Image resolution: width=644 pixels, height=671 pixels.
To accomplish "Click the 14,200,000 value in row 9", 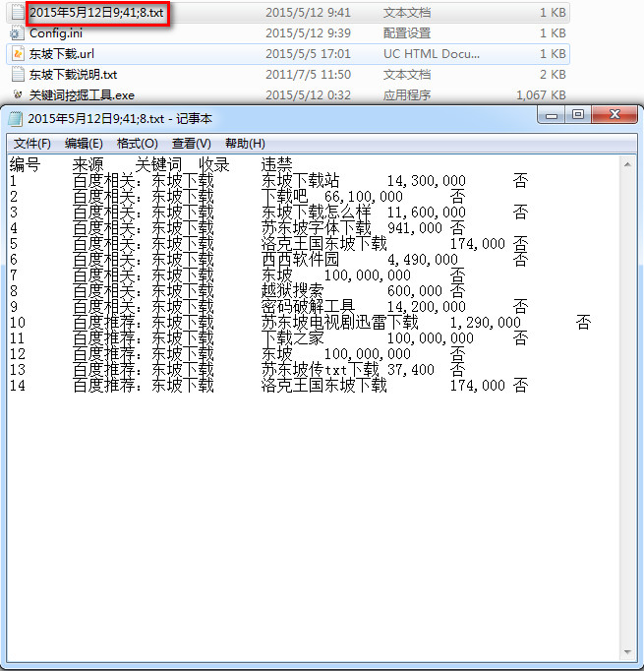I will pos(427,306).
